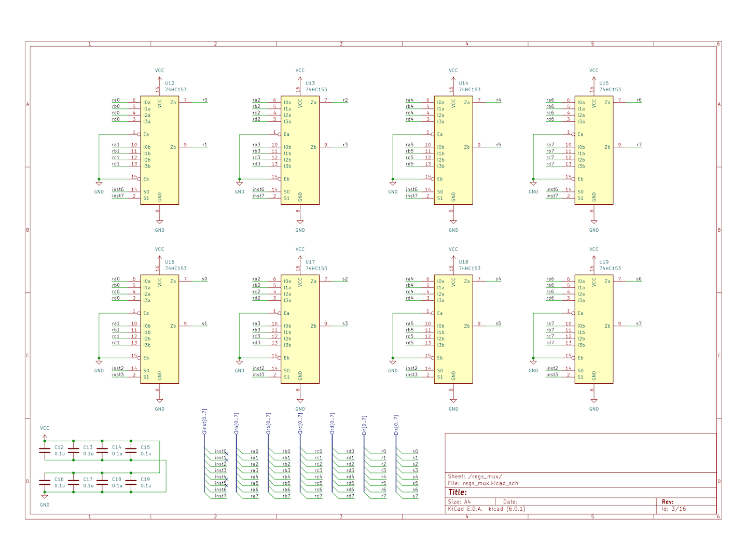Select the U12 74HC153 chip body
This screenshot has width=747, height=560.
[159, 150]
